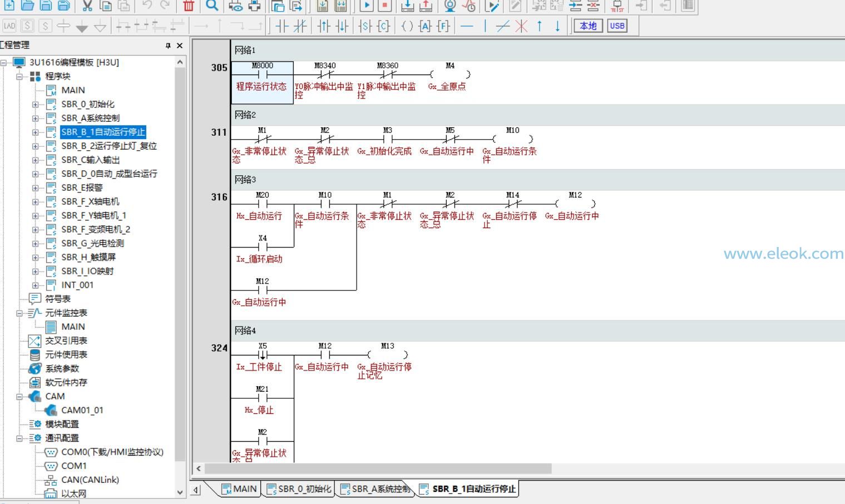
Task: Click the run PLC play icon
Action: coord(367,6)
